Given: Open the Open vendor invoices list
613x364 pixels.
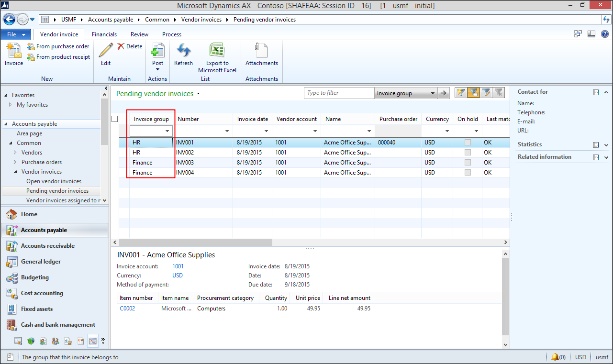Looking at the screenshot, I should tap(54, 181).
